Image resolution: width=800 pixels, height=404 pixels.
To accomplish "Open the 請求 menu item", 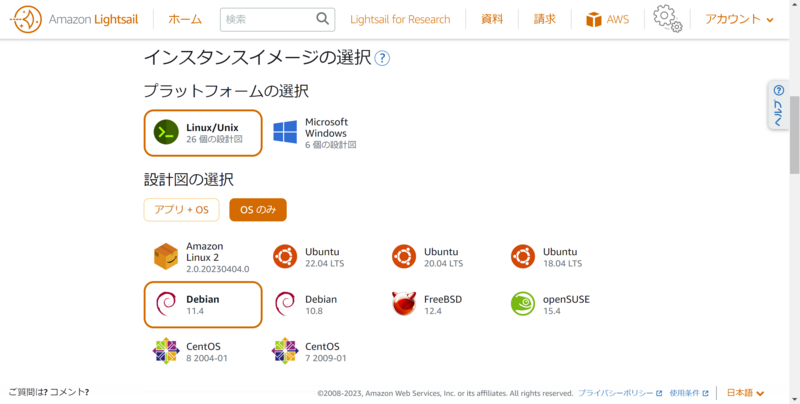I will 544,19.
